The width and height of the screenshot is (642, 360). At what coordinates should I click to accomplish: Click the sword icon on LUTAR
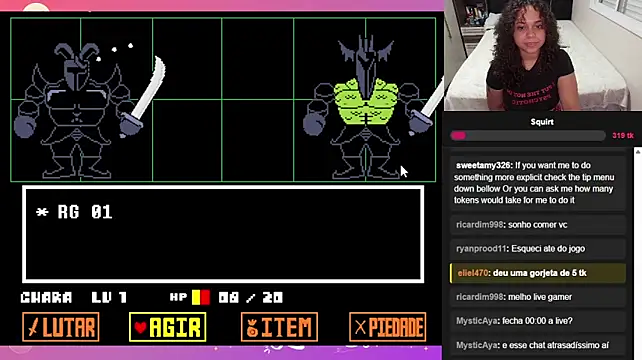pyautogui.click(x=33, y=327)
